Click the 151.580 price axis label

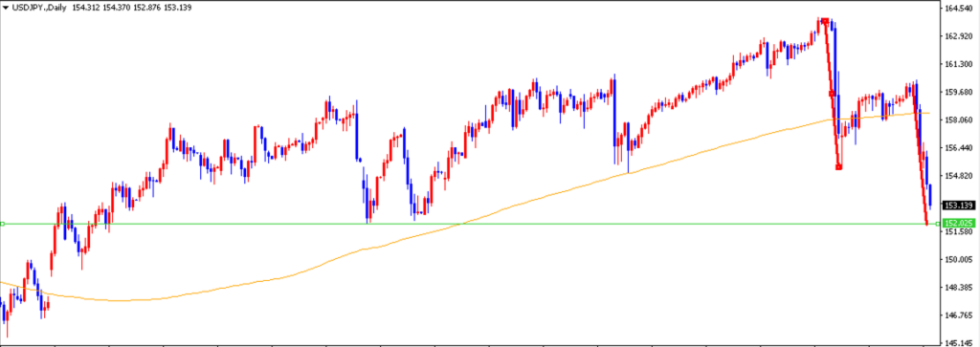960,232
